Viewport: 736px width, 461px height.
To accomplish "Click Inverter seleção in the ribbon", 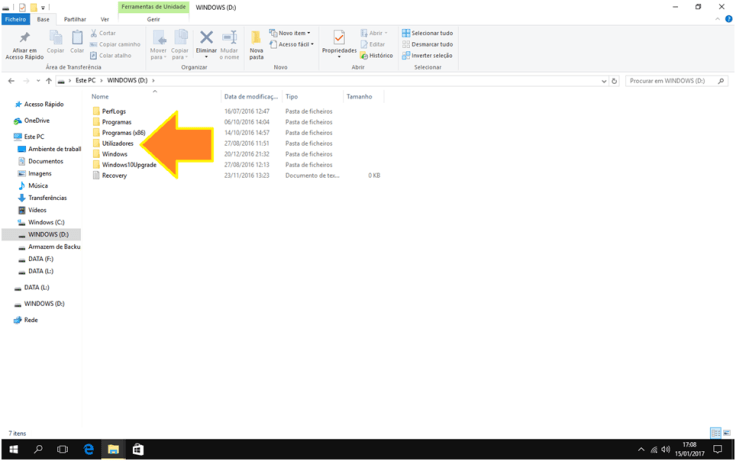I will (428, 55).
